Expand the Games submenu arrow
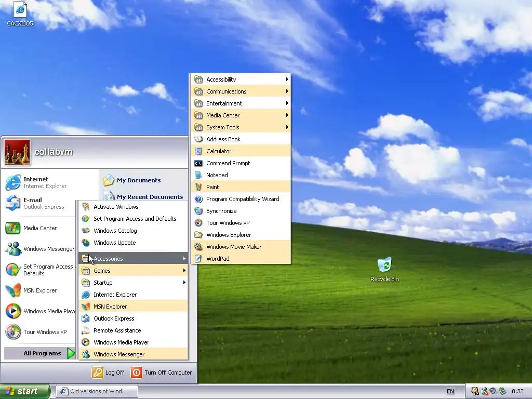The image size is (532, 399). [x=184, y=270]
